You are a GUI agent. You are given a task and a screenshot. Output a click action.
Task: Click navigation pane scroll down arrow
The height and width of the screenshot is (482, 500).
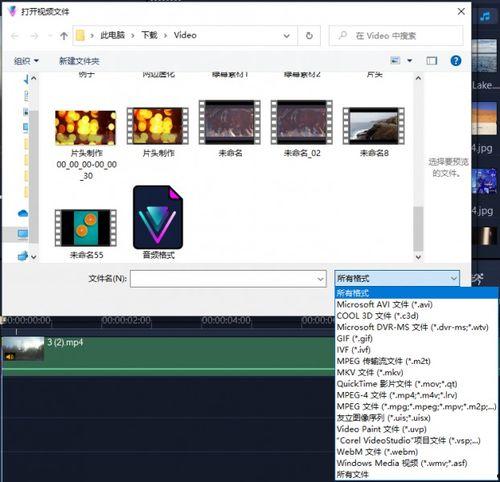point(34,257)
